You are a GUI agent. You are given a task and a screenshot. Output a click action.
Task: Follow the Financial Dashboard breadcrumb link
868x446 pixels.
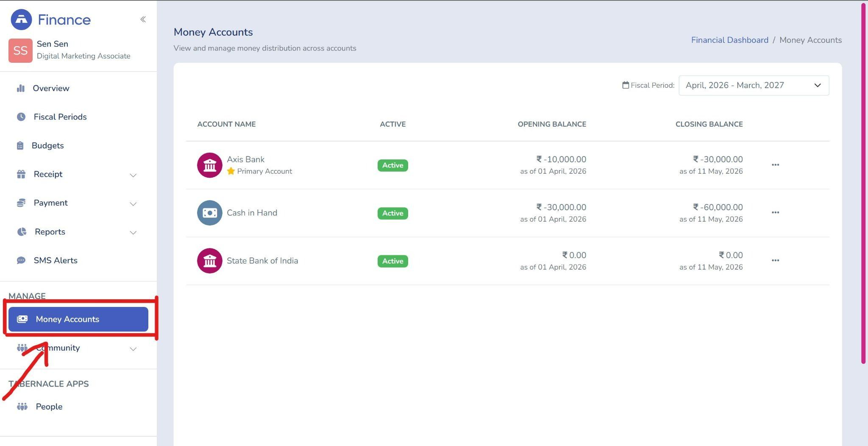729,40
